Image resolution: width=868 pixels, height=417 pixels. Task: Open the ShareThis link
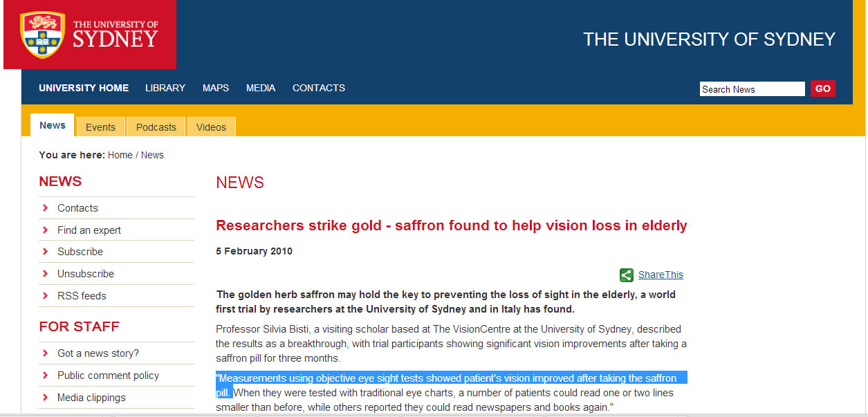pyautogui.click(x=660, y=275)
